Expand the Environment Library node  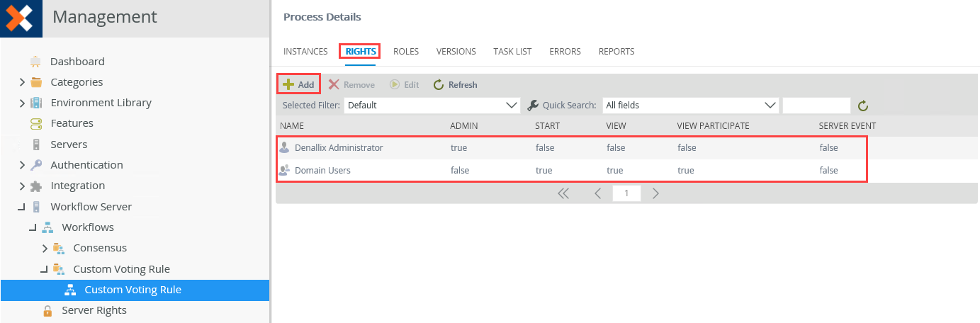tap(23, 103)
